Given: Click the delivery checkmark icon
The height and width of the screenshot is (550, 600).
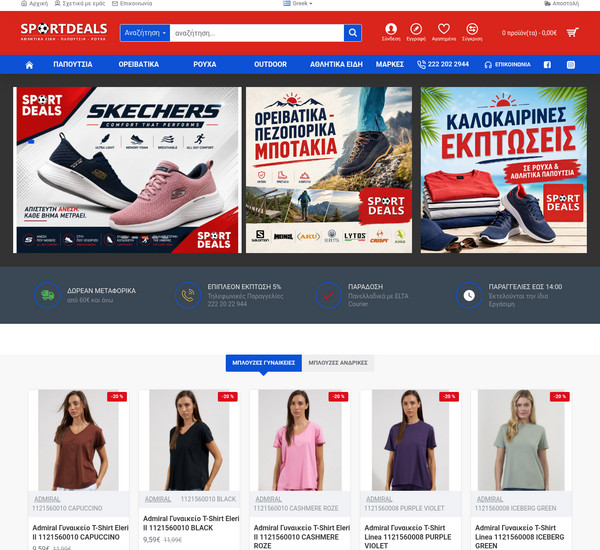Looking at the screenshot, I should 328,295.
